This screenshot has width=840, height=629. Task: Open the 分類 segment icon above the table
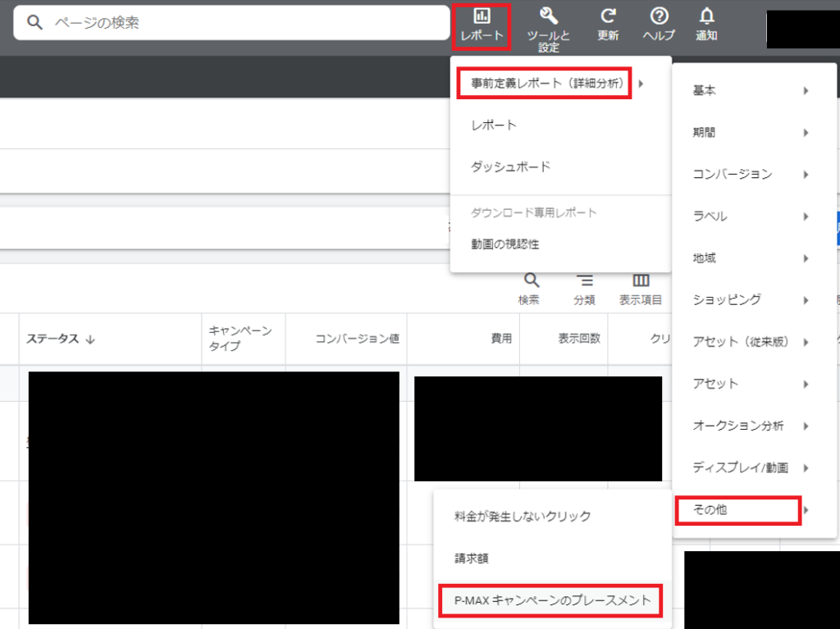584,285
